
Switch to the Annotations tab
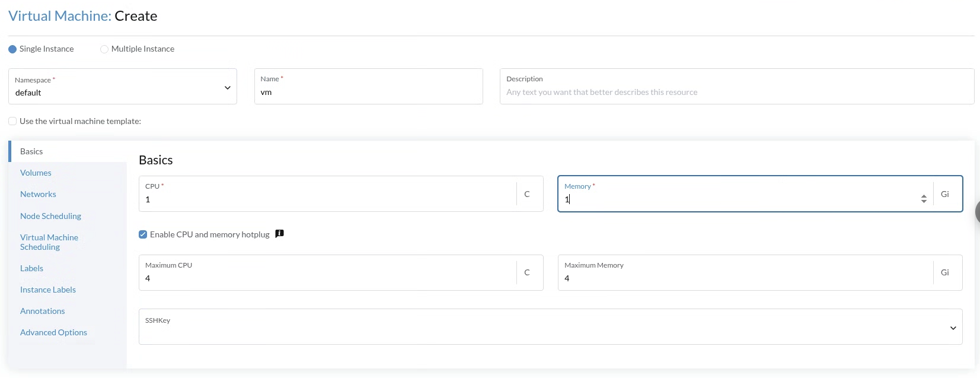42,311
